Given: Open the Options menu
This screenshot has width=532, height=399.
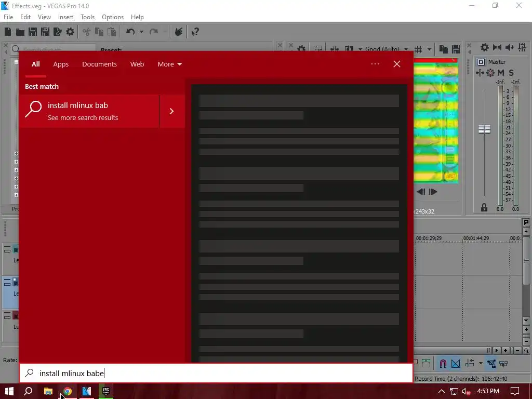Looking at the screenshot, I should (x=113, y=17).
